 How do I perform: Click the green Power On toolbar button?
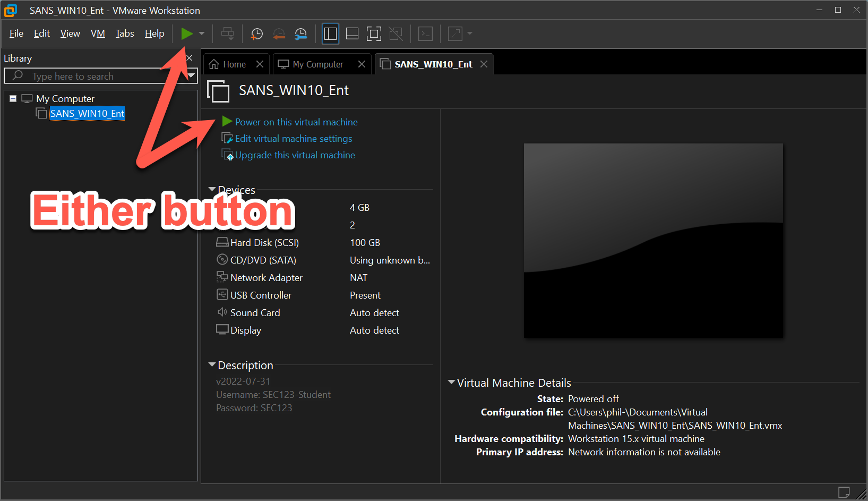click(x=186, y=34)
